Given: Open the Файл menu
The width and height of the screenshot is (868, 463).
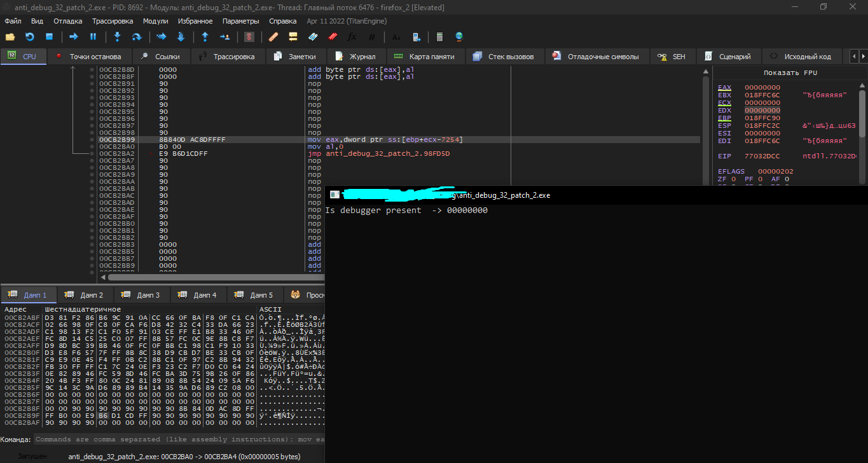Looking at the screenshot, I should [x=13, y=21].
